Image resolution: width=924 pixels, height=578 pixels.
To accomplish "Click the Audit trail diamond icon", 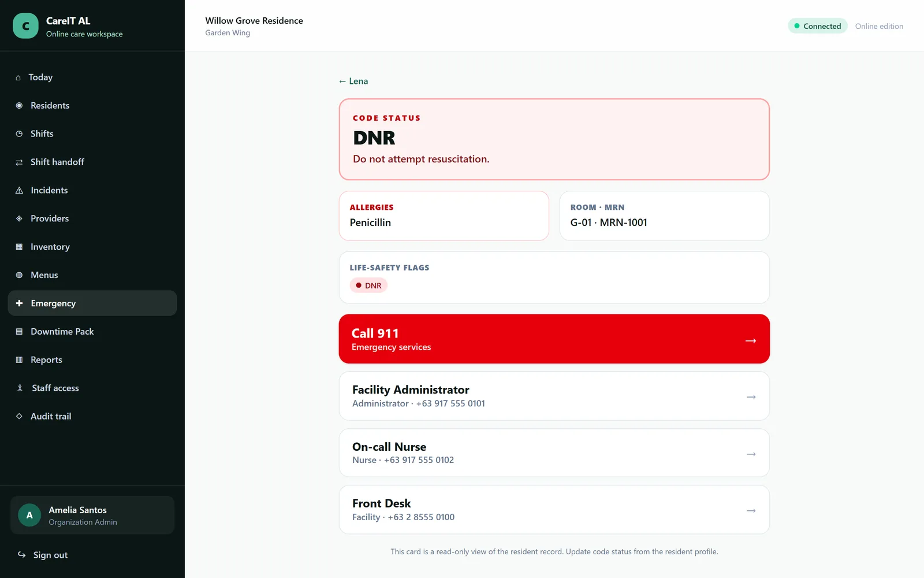I will (x=19, y=416).
